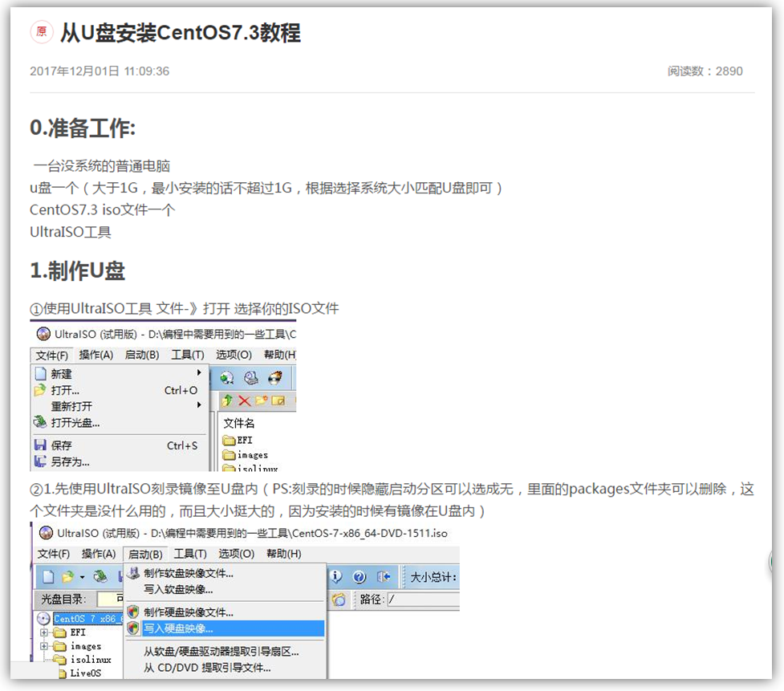Viewport: 784px width, 691px height.
Task: Open the 帮助(H) menu in the 1511.iso window
Action: tap(283, 554)
